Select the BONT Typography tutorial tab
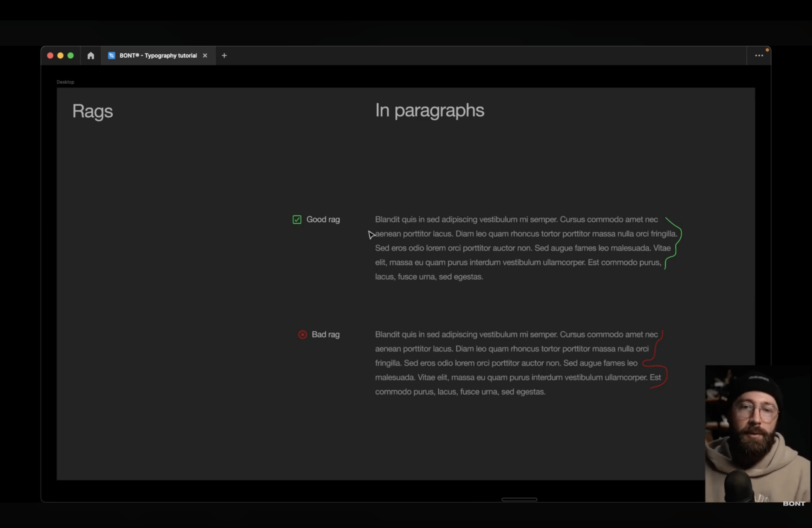Image resolution: width=812 pixels, height=528 pixels. (158, 55)
